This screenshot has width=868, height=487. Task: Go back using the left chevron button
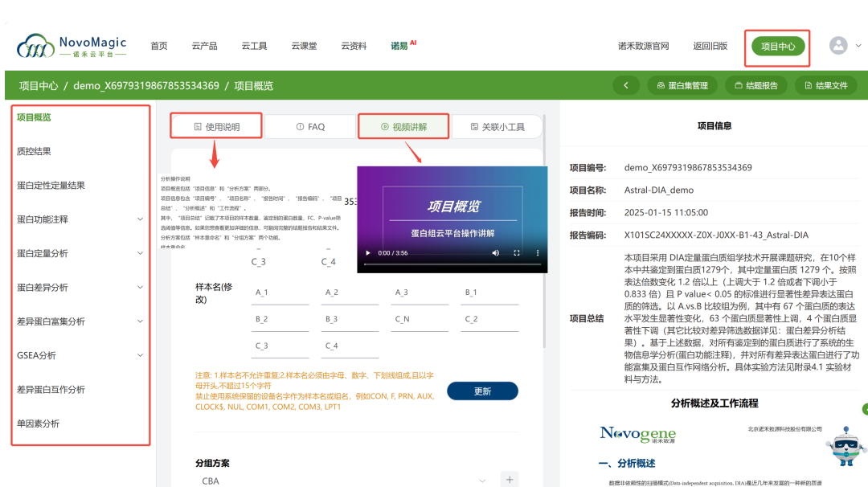click(x=626, y=85)
